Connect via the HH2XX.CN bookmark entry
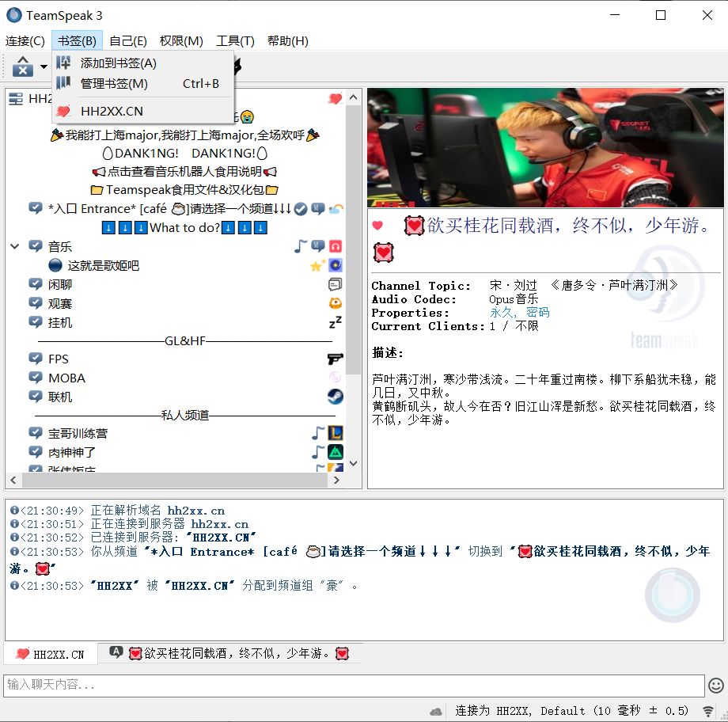Viewport: 728px width, 722px height. [112, 111]
